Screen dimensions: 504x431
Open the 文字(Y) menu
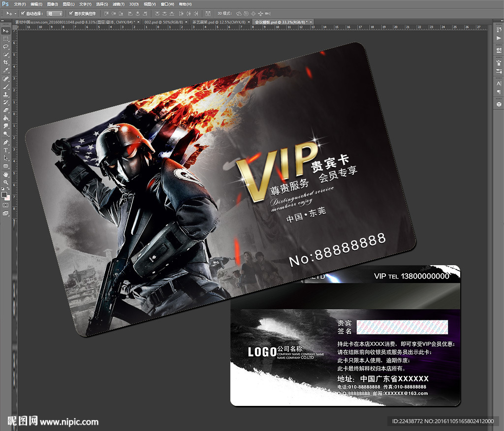pos(85,4)
